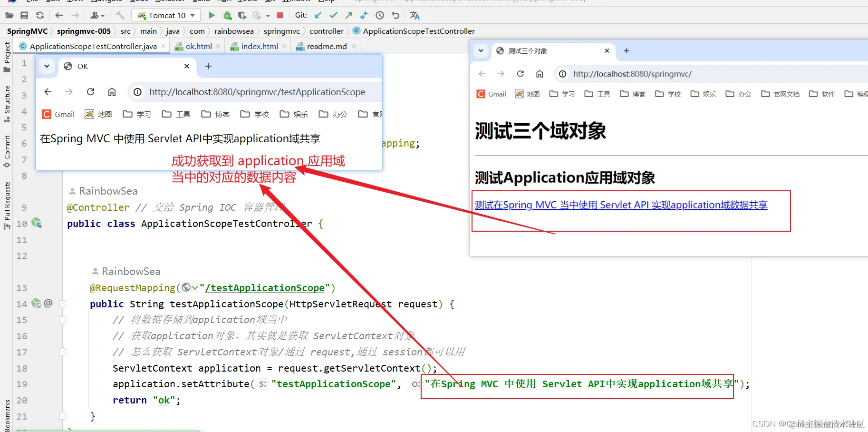The height and width of the screenshot is (432, 868).
Task: Click the Open folder toolbar icon
Action: 9,15
